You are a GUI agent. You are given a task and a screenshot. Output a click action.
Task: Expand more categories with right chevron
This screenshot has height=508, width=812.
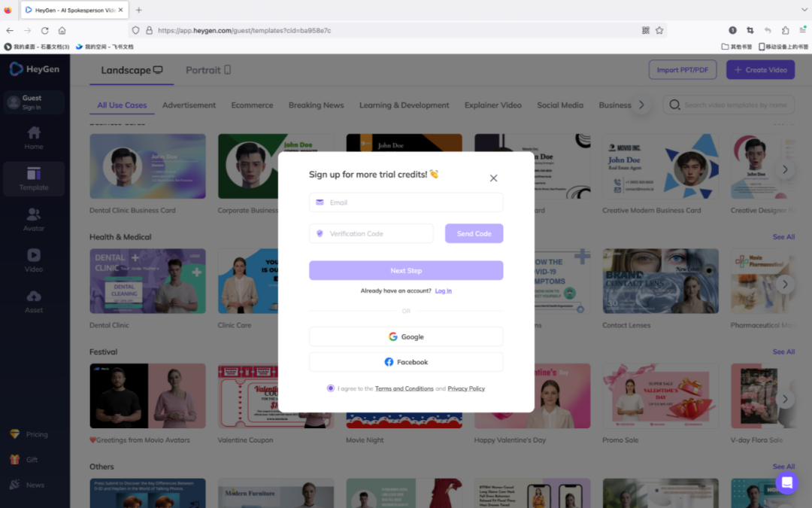pos(641,105)
